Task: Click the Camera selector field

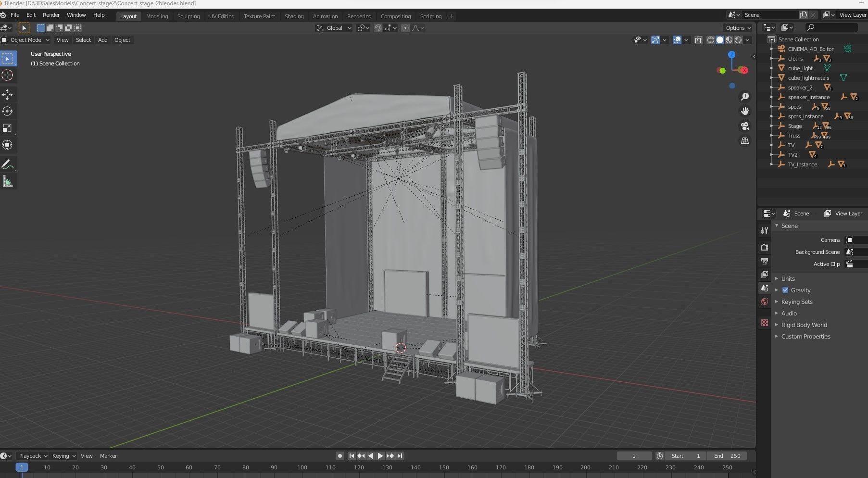Action: tap(856, 240)
